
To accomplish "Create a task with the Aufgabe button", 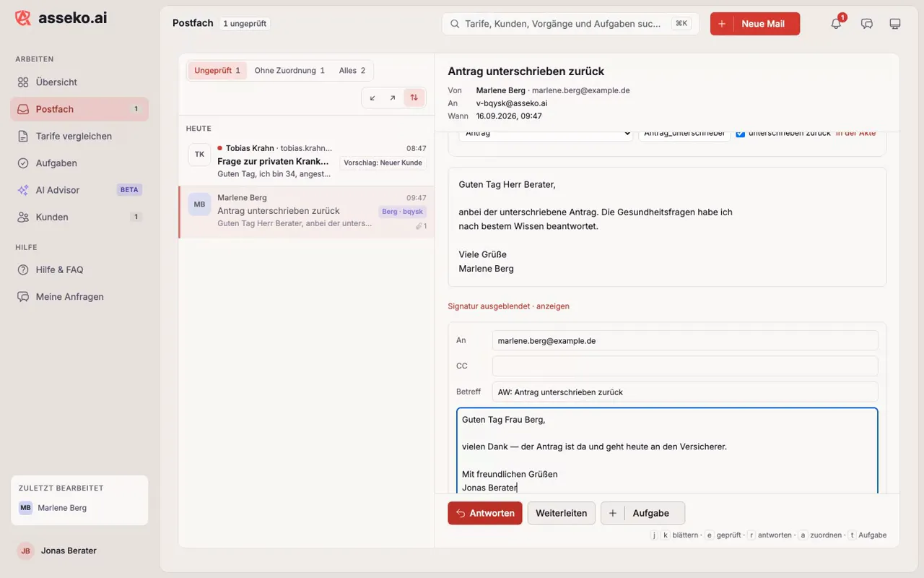I will tap(643, 513).
